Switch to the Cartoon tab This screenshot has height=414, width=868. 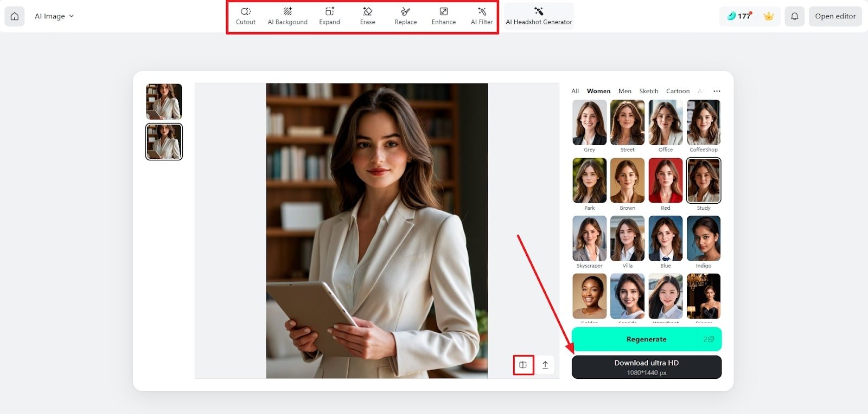(678, 91)
